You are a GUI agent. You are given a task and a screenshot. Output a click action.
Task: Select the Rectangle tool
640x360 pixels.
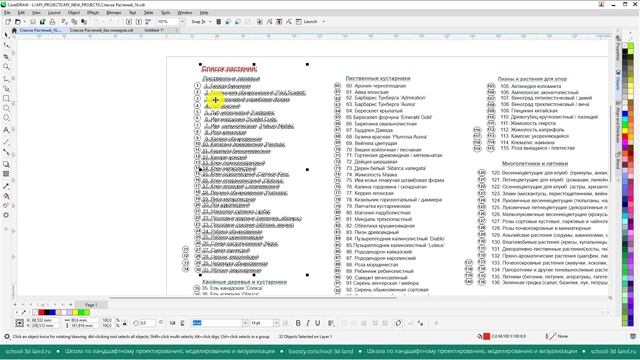click(6, 98)
